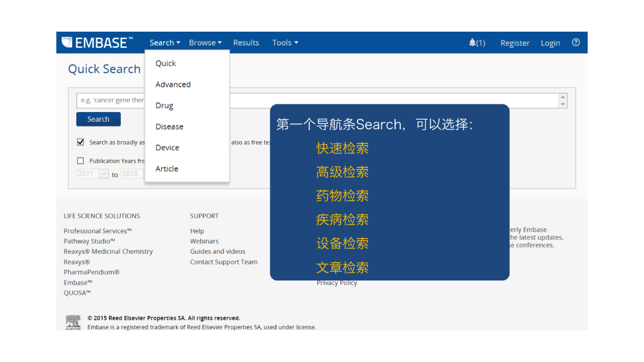Click the blue Search button
Screen dimensions: 644x362
(x=98, y=119)
